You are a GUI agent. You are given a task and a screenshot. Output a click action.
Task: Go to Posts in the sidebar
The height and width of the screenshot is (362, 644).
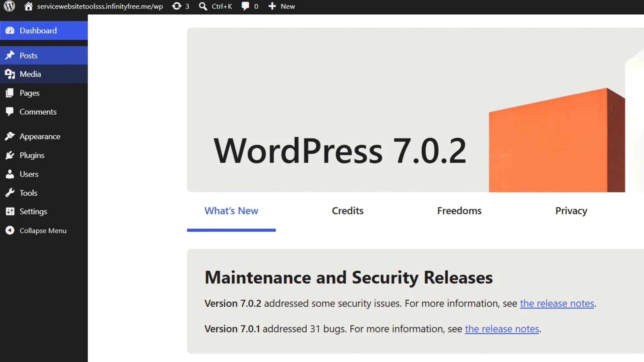pyautogui.click(x=44, y=55)
